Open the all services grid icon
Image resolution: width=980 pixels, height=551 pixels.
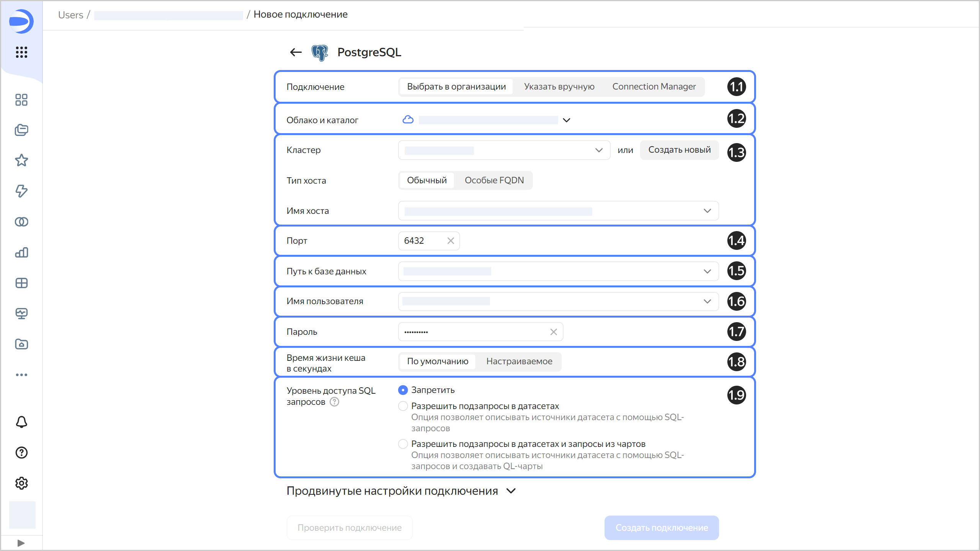(x=21, y=52)
